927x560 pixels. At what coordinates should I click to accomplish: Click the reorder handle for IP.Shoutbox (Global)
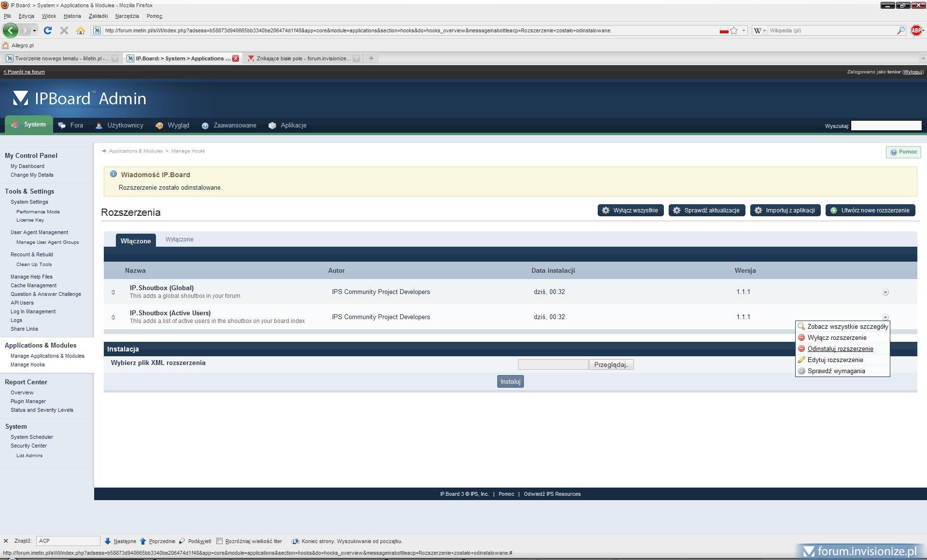point(113,292)
